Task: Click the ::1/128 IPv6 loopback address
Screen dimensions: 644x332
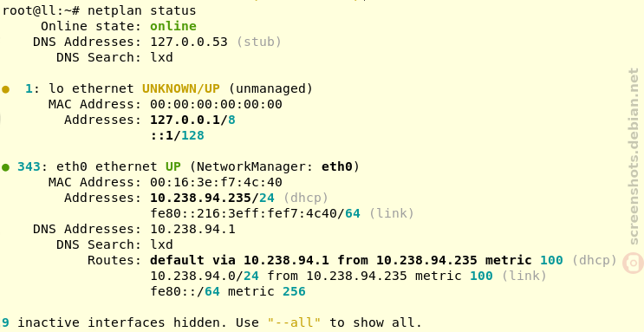Action: (x=177, y=135)
